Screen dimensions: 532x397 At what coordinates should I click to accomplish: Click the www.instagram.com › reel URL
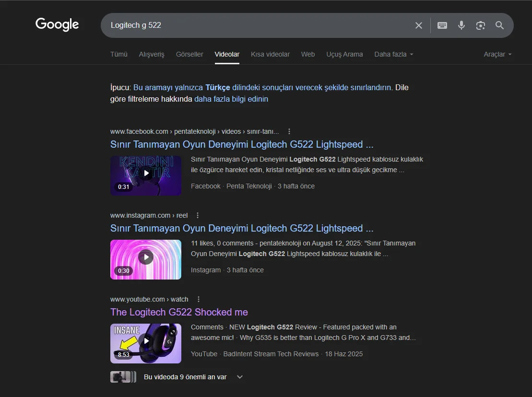tap(149, 215)
